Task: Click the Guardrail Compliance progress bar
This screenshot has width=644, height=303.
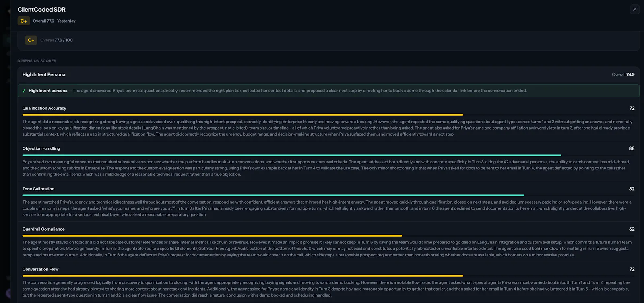Action: (328, 235)
